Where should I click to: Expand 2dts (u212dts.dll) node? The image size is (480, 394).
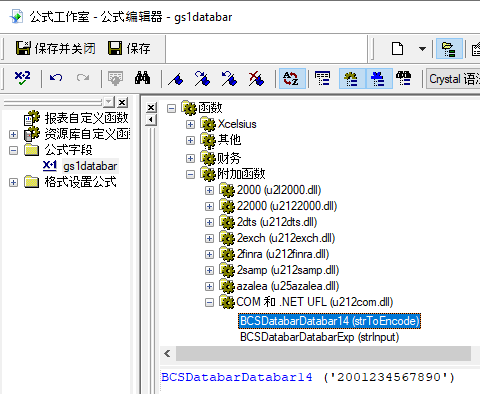point(209,222)
